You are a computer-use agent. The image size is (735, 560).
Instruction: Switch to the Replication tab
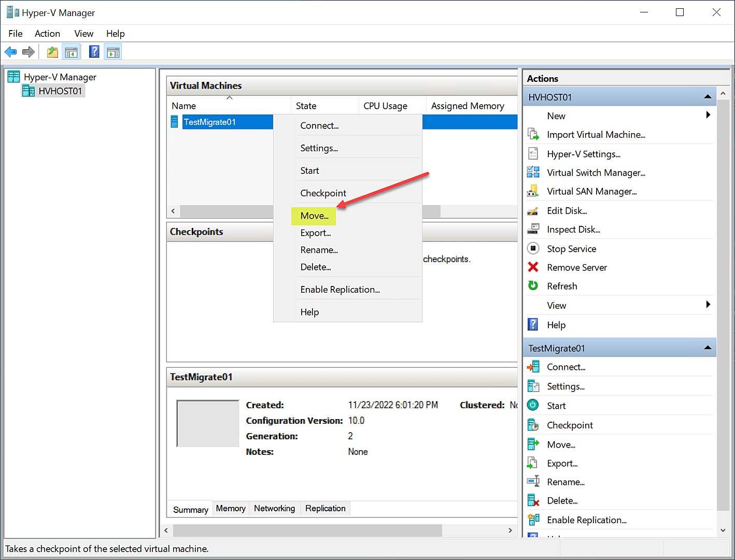325,509
